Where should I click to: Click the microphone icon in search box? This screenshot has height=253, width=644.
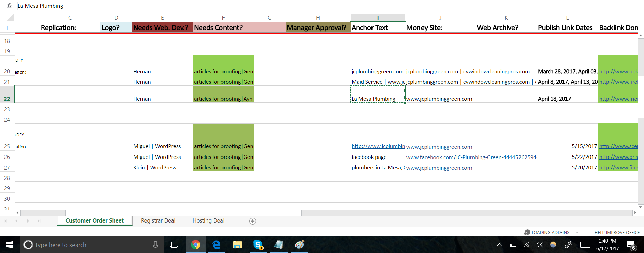coord(155,245)
